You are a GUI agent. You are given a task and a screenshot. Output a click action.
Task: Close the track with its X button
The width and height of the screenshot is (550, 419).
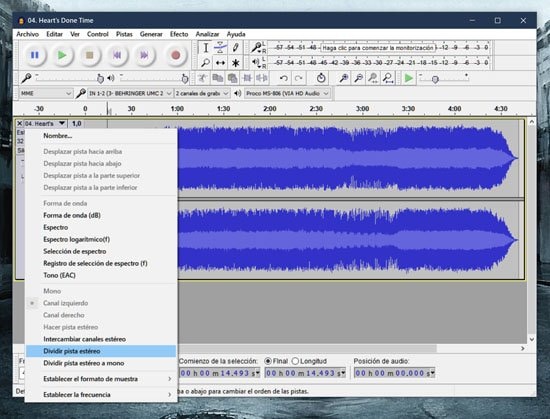click(x=20, y=123)
